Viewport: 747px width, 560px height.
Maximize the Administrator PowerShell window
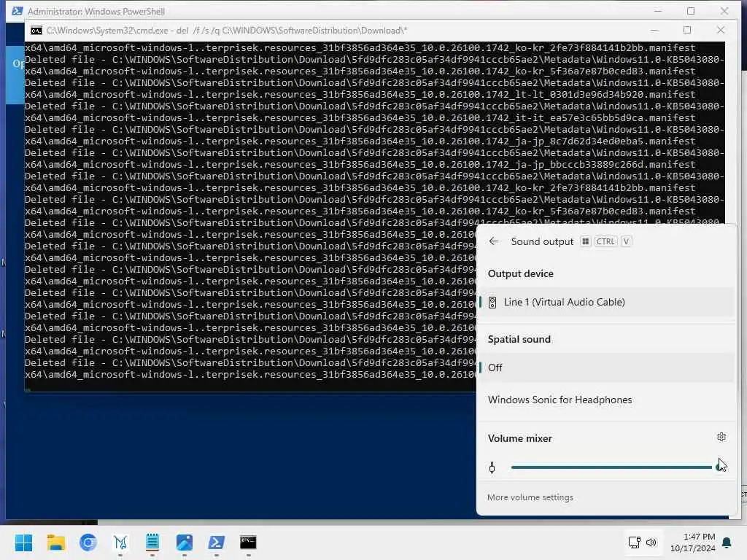click(691, 11)
